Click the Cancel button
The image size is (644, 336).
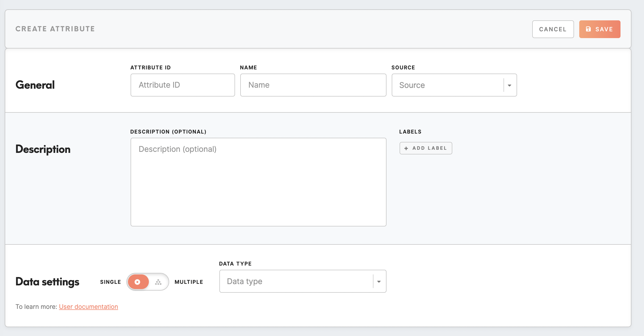553,29
